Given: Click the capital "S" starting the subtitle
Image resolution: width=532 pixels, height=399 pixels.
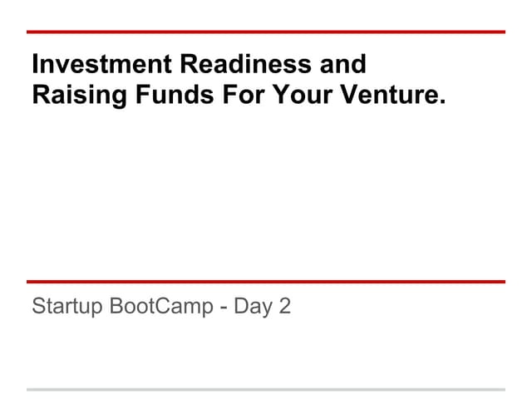Looking at the screenshot, I should point(38,307).
